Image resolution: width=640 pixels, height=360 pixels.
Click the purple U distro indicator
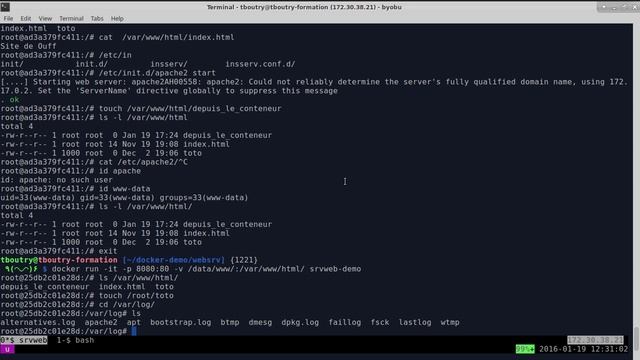(7, 349)
